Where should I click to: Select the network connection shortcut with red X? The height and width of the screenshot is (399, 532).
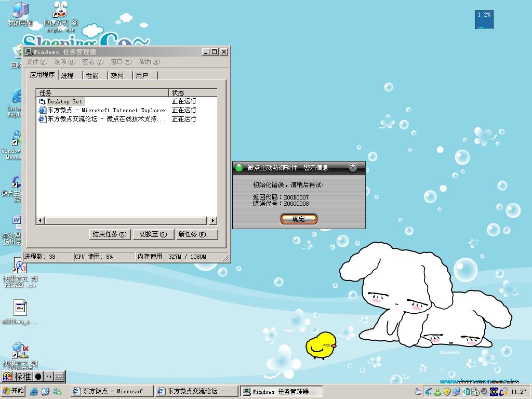point(20,355)
